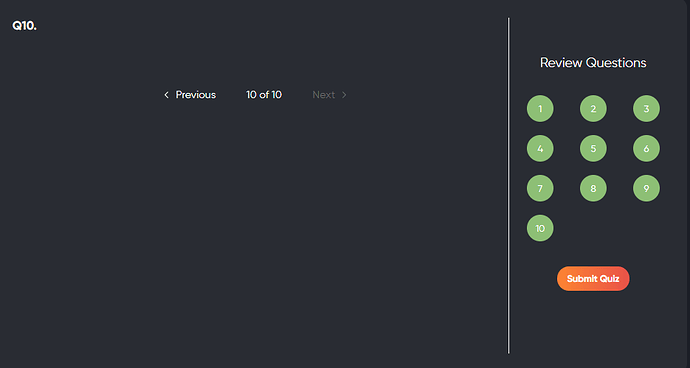This screenshot has height=368, width=690.
Task: Click the Q10. question label
Action: click(x=24, y=26)
